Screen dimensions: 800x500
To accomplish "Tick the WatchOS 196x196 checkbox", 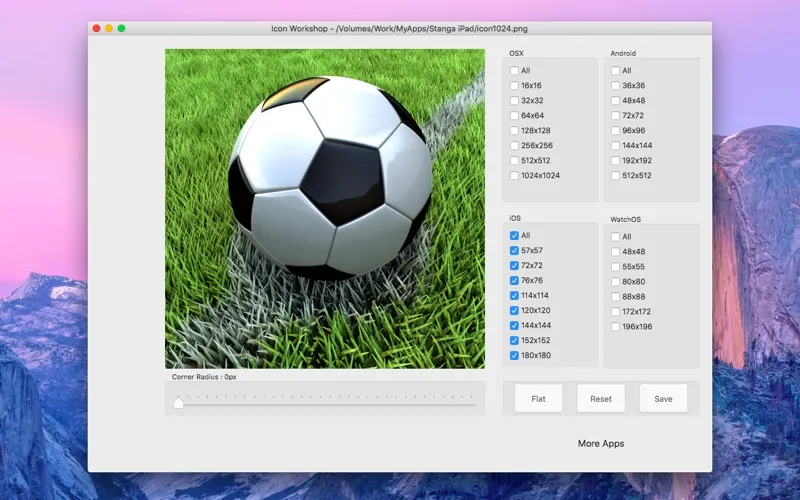I will coord(616,327).
